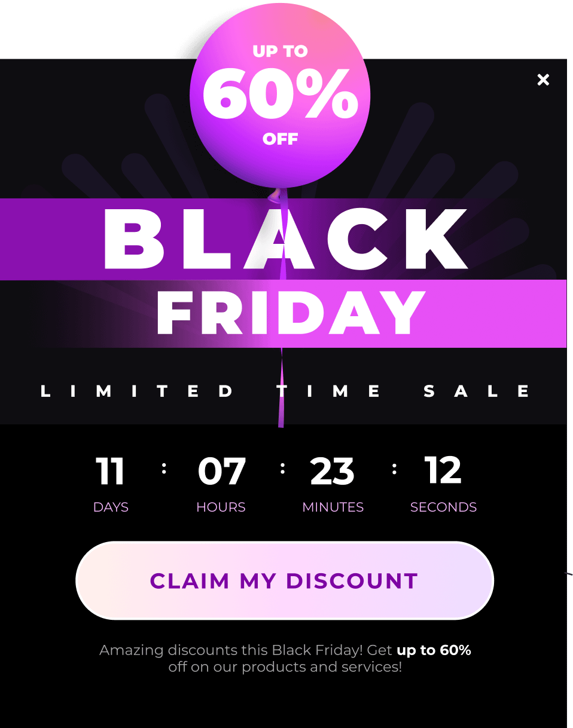Click the days countdown number 11
The width and height of the screenshot is (573, 728).
(111, 472)
